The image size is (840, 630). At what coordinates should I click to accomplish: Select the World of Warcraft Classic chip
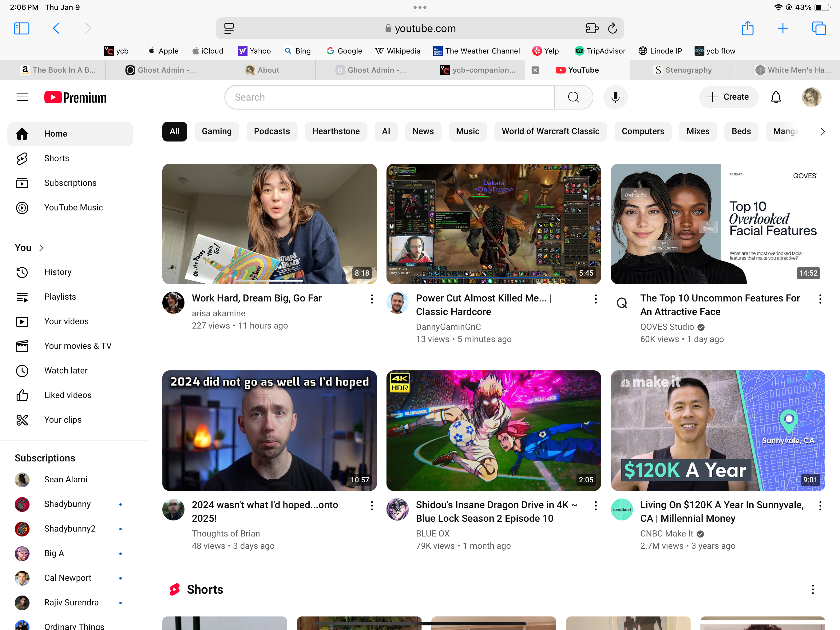550,131
